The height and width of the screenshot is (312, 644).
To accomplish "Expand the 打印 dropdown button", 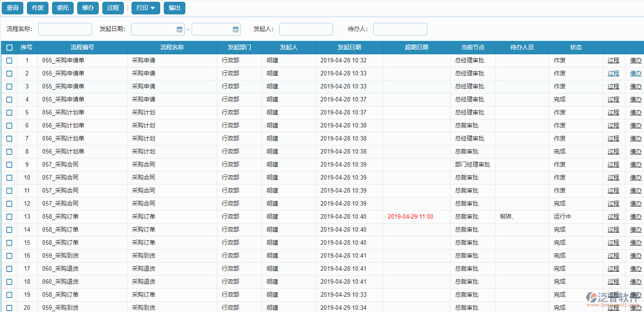I will 145,8.
